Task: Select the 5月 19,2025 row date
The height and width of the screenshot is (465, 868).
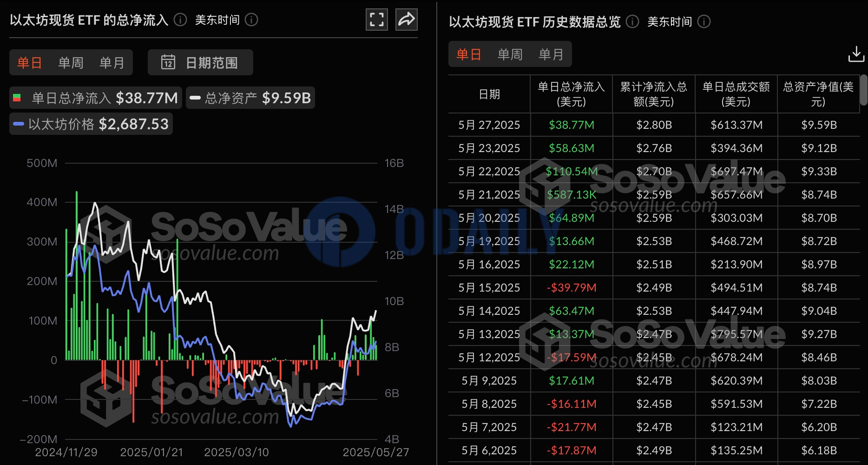Action: [489, 241]
